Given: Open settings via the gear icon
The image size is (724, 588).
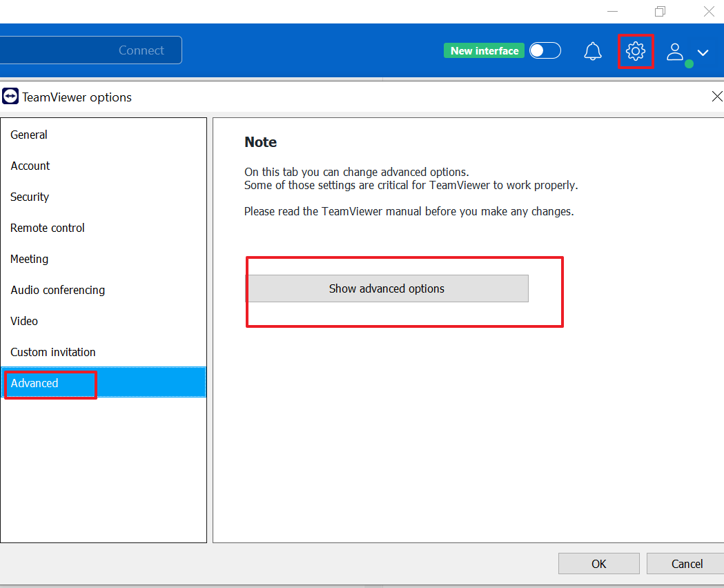Looking at the screenshot, I should point(636,51).
